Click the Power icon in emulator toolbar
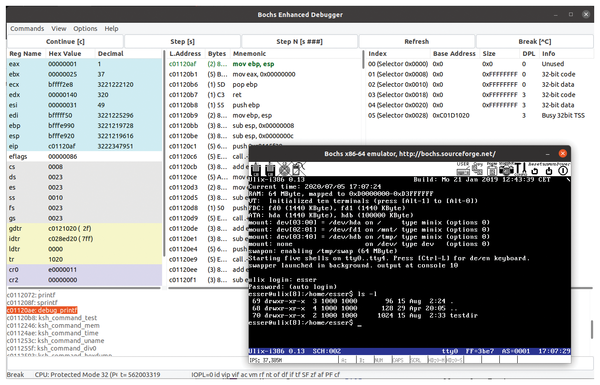600x385 pixels. tap(563, 169)
